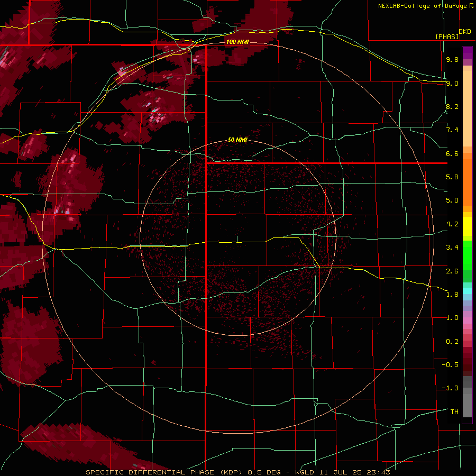This screenshot has height=476, width=476.
Task: Click the -0.5 scale value
Action: pyautogui.click(x=450, y=365)
